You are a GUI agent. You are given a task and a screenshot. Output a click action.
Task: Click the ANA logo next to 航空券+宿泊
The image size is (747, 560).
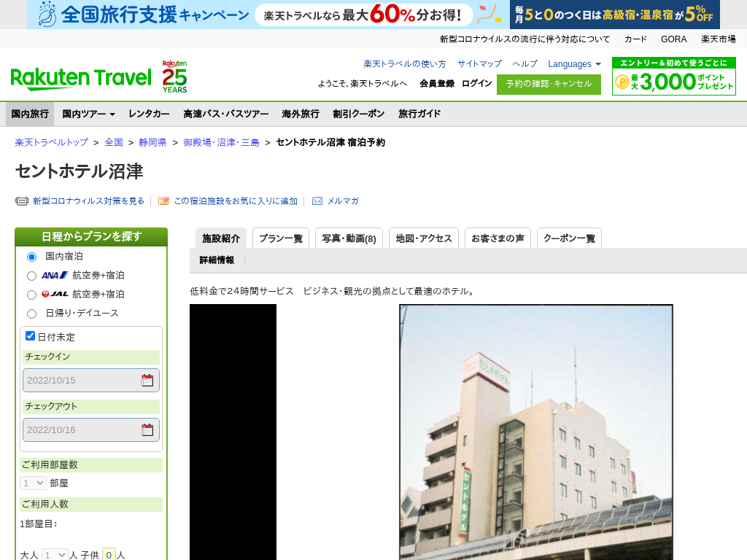[55, 275]
